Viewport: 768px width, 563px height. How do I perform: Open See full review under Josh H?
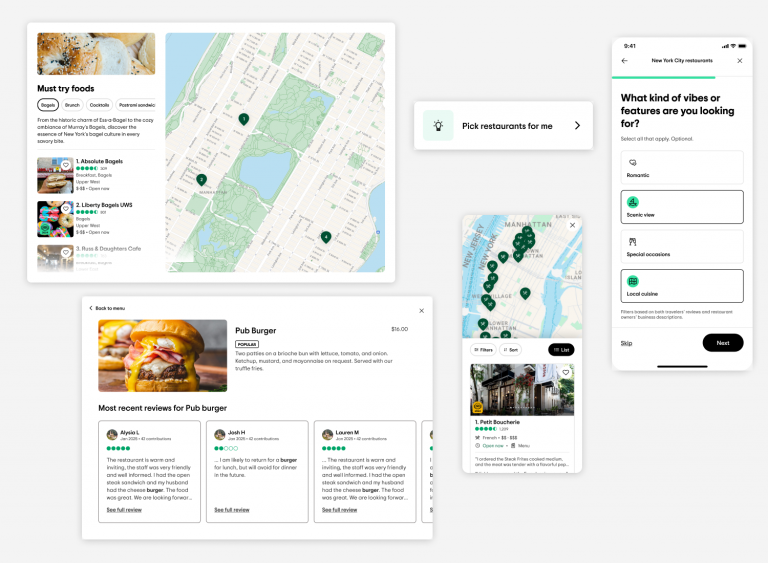tap(232, 510)
